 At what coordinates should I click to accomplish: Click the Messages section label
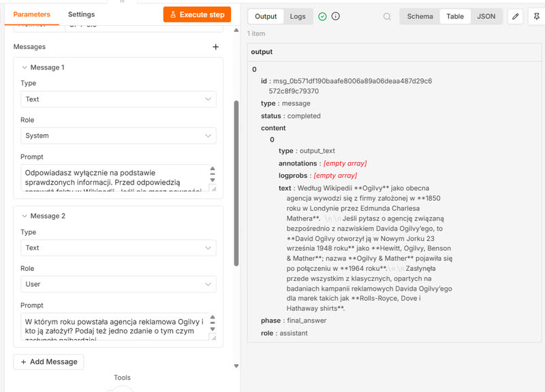tap(29, 46)
